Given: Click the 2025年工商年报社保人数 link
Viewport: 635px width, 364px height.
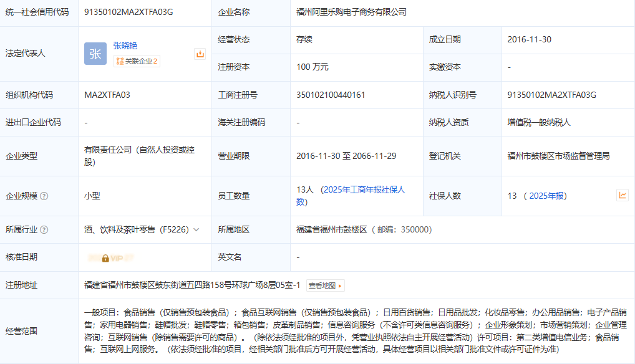Looking at the screenshot, I should (351, 196).
